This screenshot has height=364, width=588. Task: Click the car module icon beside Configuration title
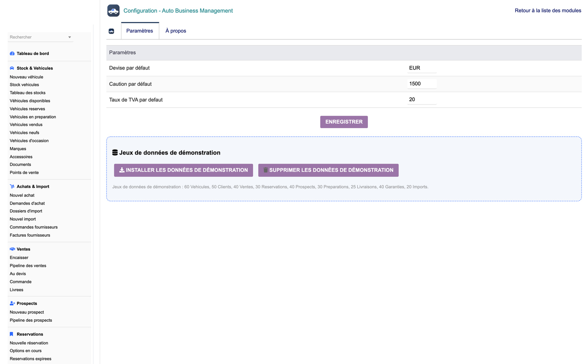[x=114, y=11]
